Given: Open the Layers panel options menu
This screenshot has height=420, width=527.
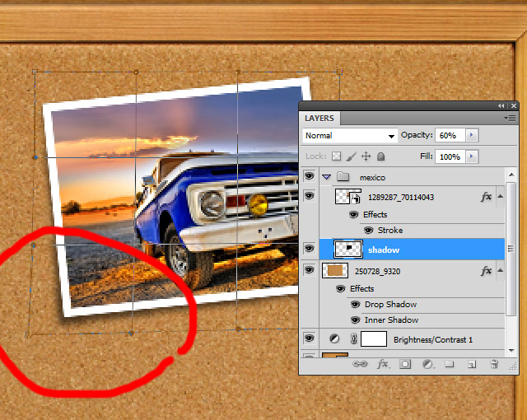Looking at the screenshot, I should 511,119.
